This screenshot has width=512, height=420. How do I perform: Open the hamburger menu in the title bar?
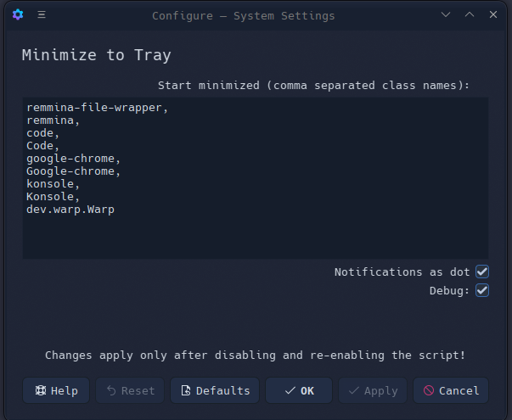(42, 14)
